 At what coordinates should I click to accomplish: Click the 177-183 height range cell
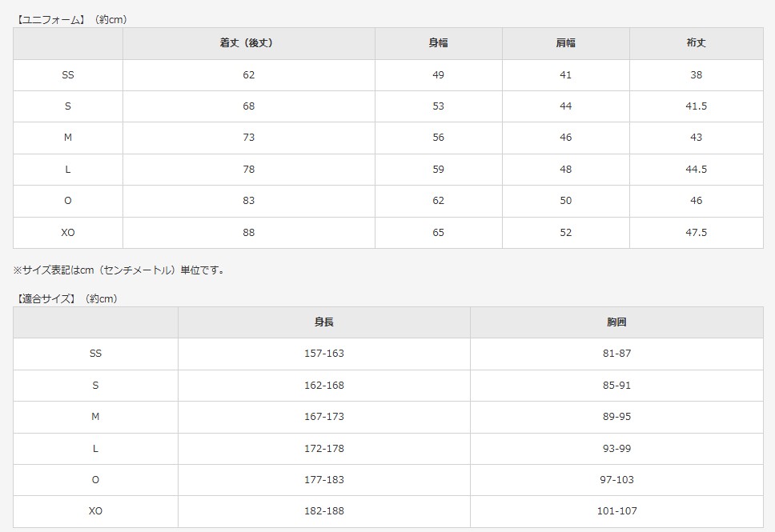pos(323,480)
